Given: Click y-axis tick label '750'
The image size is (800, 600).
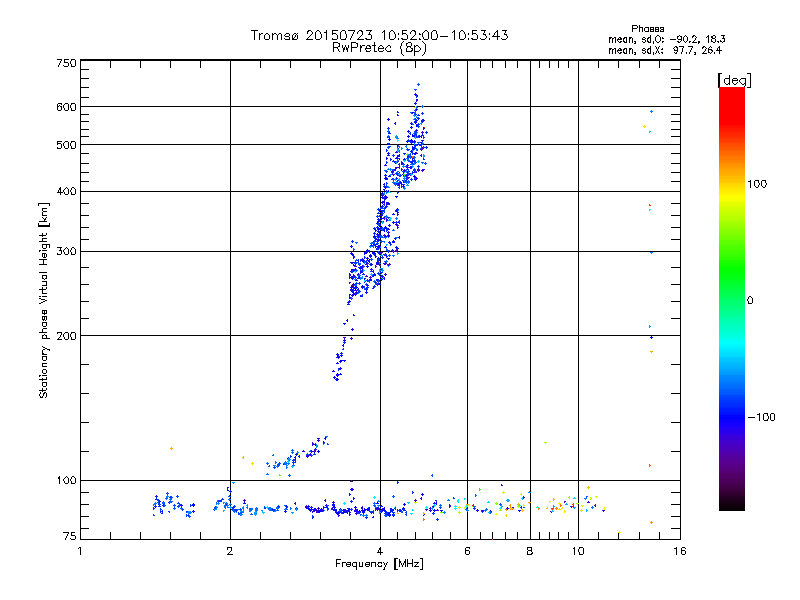Looking at the screenshot, I should click(x=66, y=63).
